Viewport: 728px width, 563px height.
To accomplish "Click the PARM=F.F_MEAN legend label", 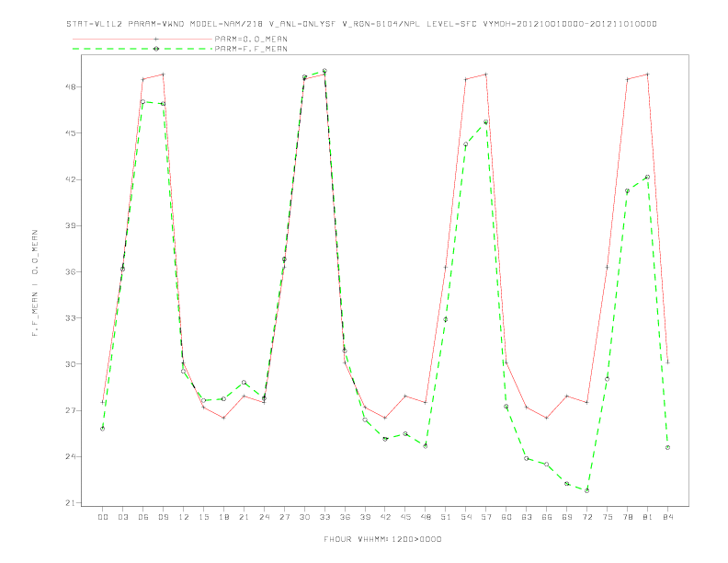I will pyautogui.click(x=251, y=49).
